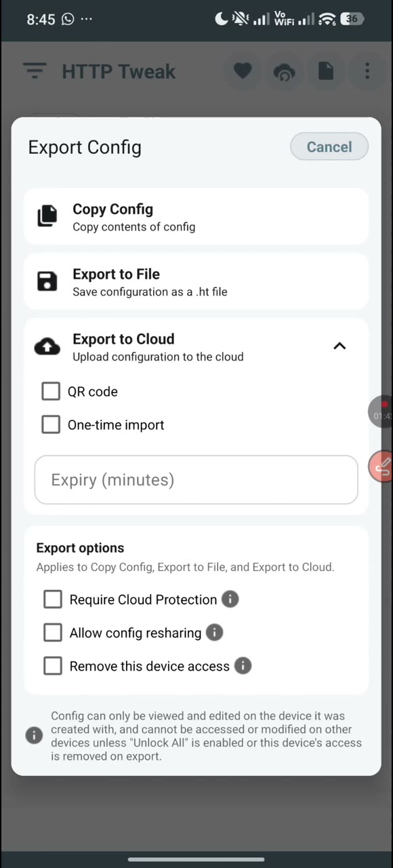Collapse the Export to Cloud section chevron

339,347
